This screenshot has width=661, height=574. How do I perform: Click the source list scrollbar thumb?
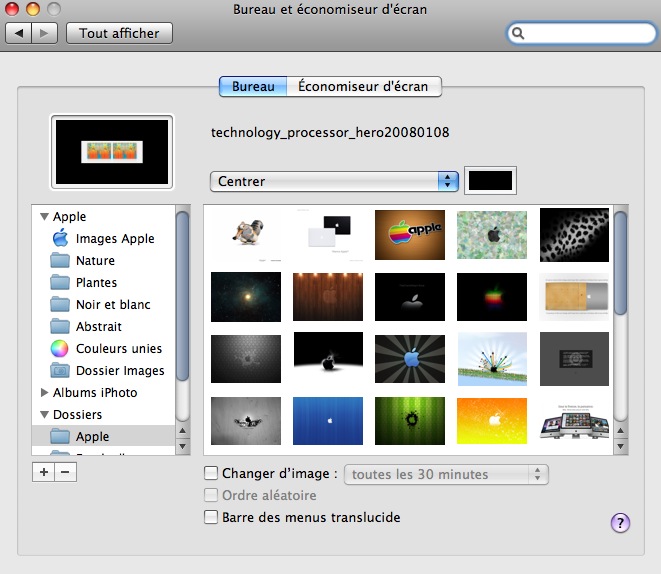183,296
